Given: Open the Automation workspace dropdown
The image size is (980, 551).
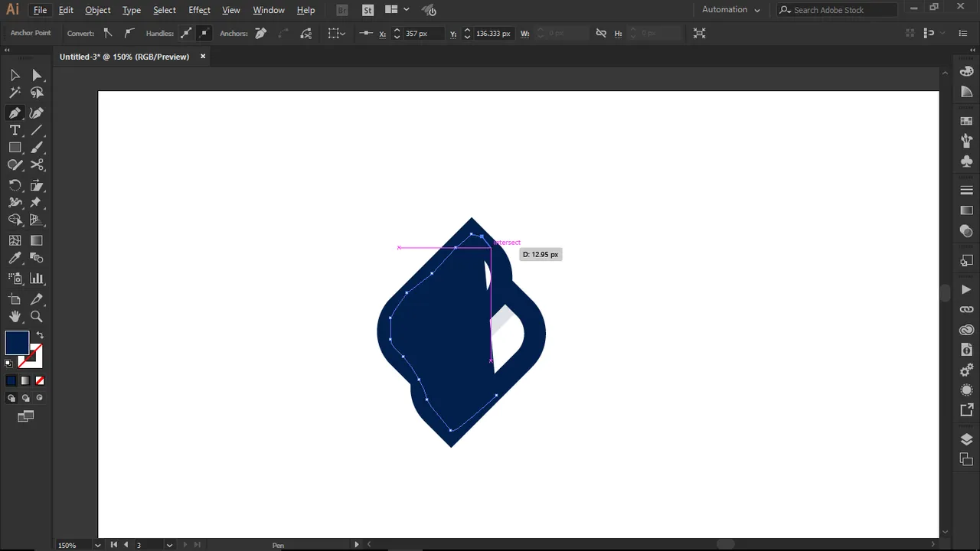Looking at the screenshot, I should pos(731,10).
